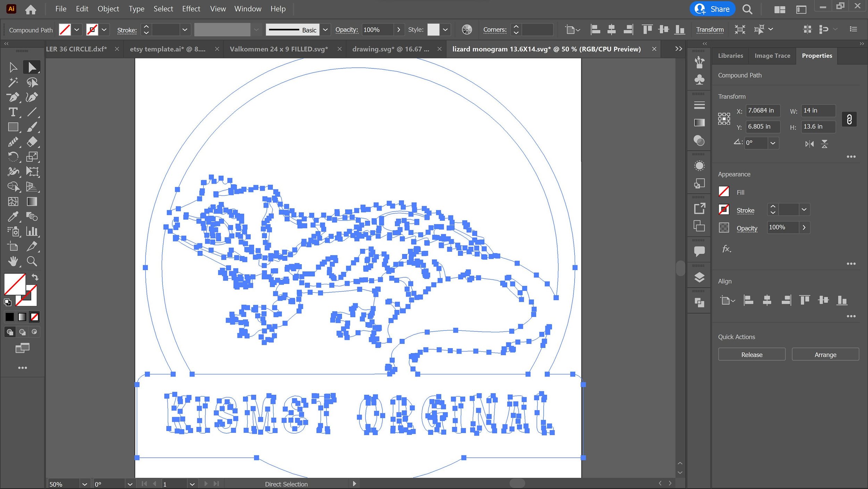Screen dimensions: 868x489
Task: Click the Arrange button
Action: tap(825, 354)
